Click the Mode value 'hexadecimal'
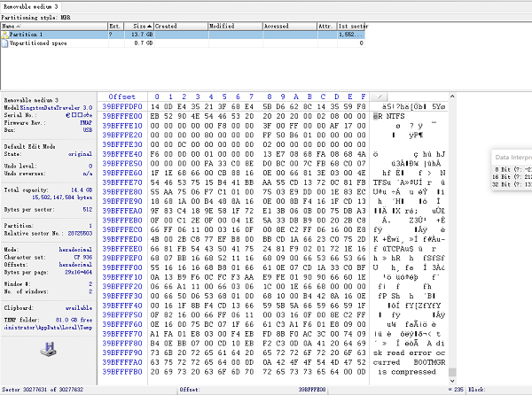The width and height of the screenshot is (532, 395). point(75,250)
